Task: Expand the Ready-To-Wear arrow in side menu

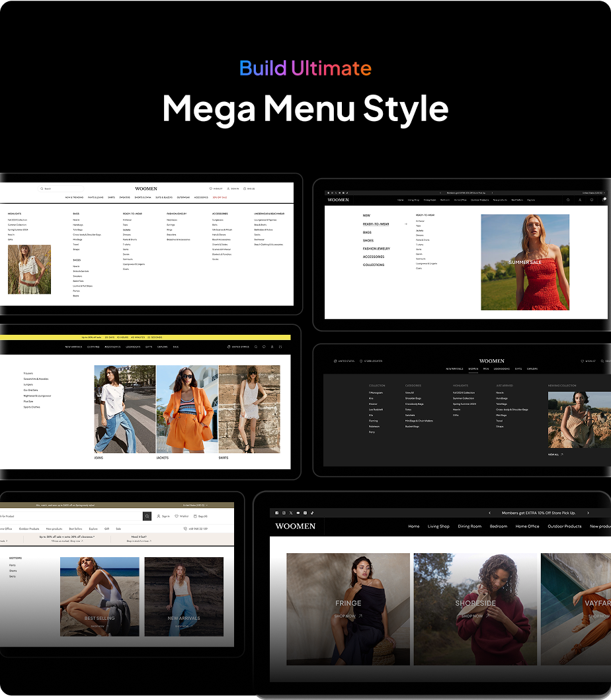Action: [406, 224]
